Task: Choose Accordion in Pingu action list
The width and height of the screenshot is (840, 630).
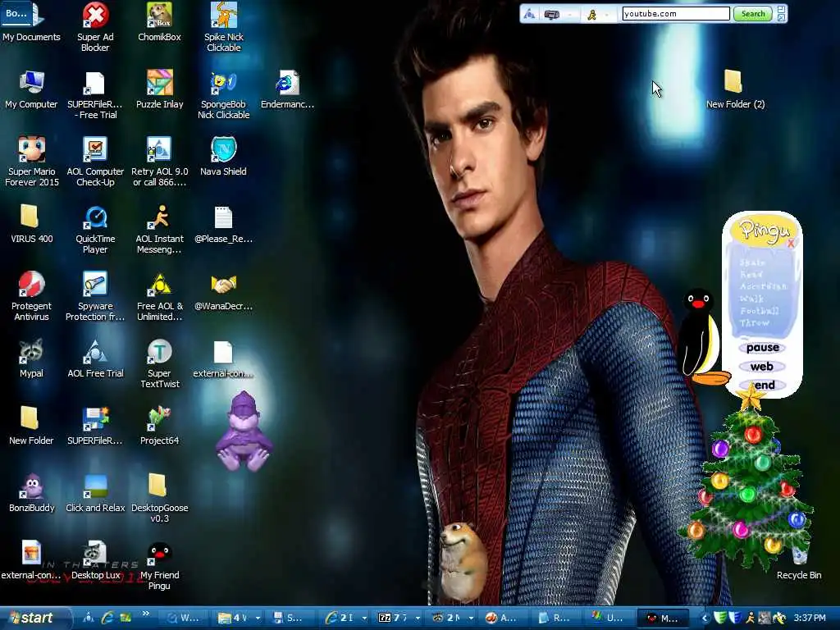Action: point(764,286)
